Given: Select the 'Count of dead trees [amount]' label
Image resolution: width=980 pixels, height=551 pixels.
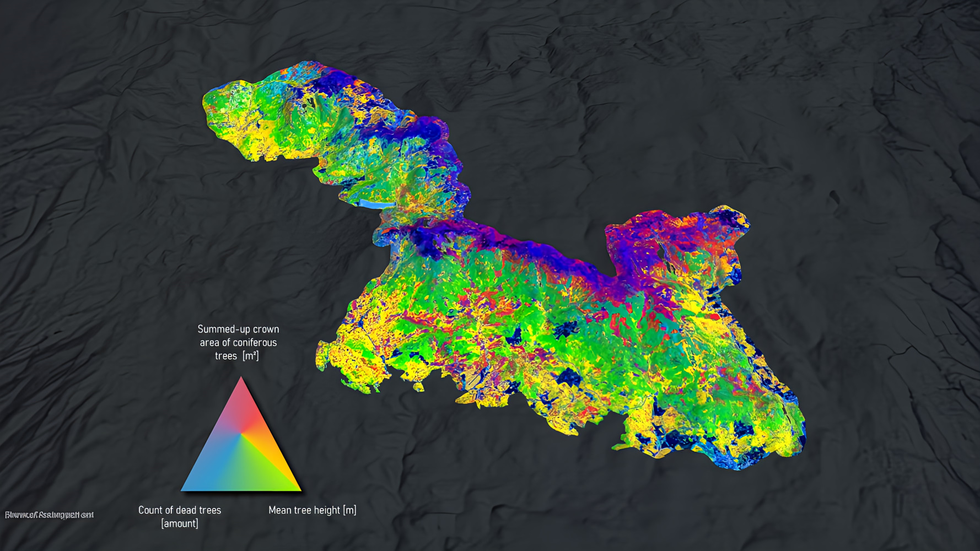Looking at the screenshot, I should (x=180, y=516).
